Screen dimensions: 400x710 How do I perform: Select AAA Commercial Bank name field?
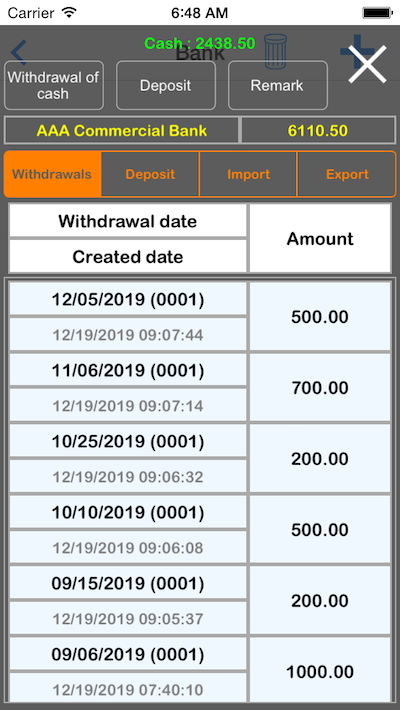[x=121, y=131]
